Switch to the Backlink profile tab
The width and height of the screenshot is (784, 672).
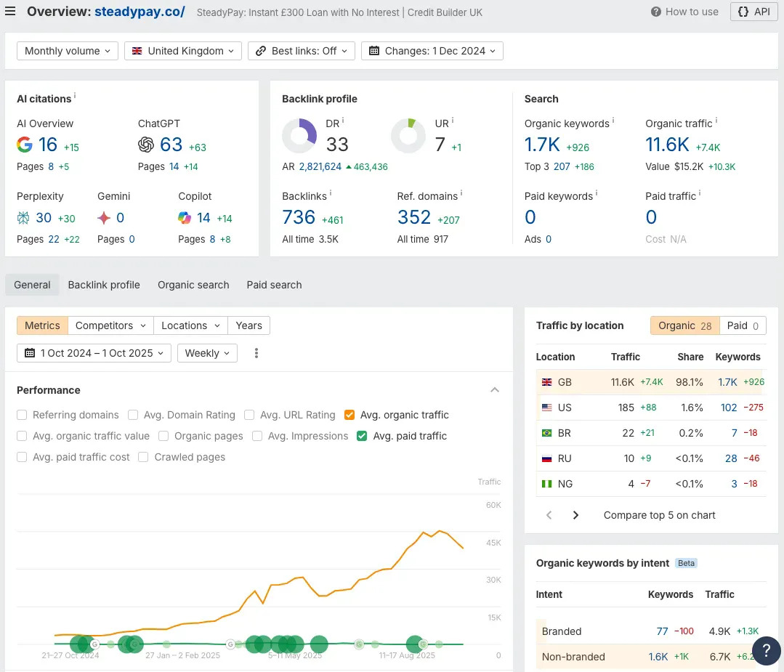[x=104, y=285]
